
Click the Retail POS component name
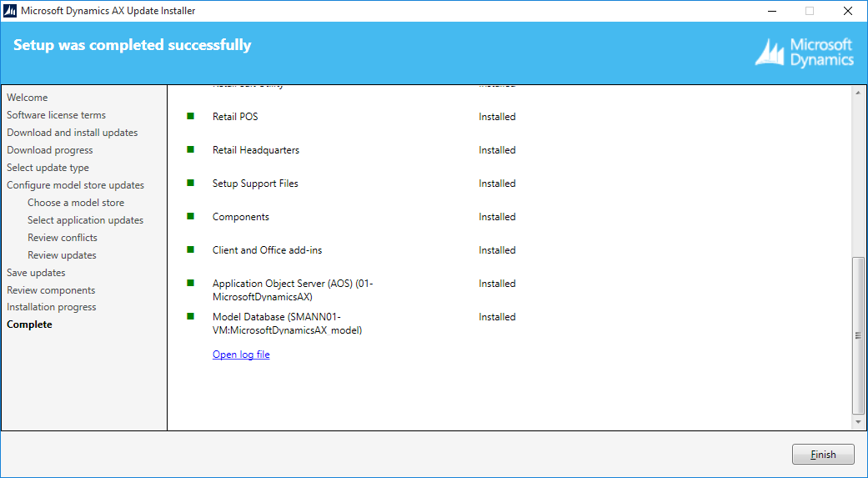tap(235, 117)
